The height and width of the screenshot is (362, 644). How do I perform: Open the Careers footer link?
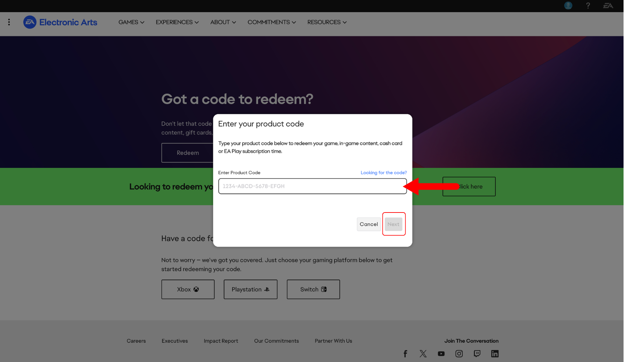[x=136, y=341]
